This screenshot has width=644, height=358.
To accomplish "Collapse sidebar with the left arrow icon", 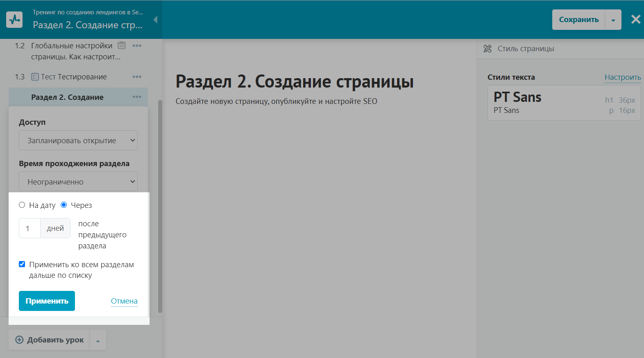I will coord(155,20).
